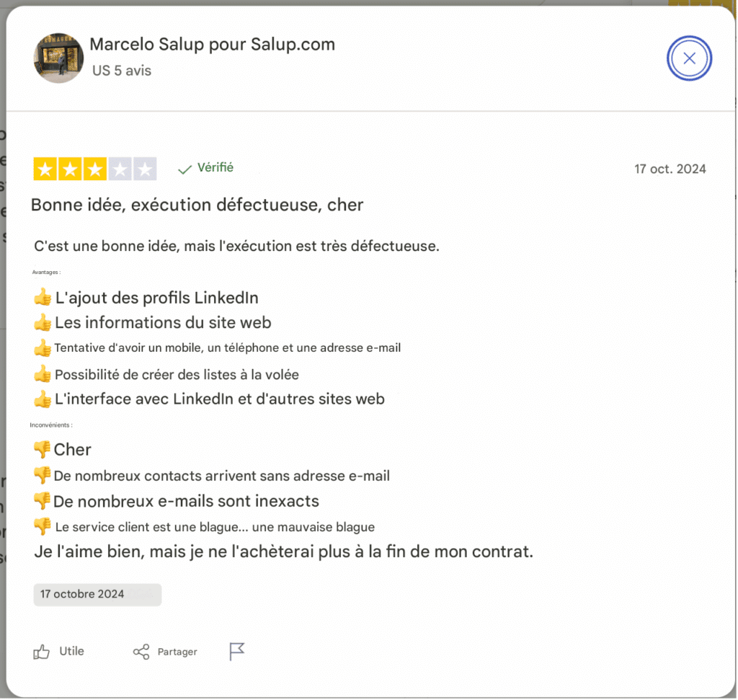Mark the review as Utile
This screenshot has height=700, width=738.
pyautogui.click(x=71, y=650)
